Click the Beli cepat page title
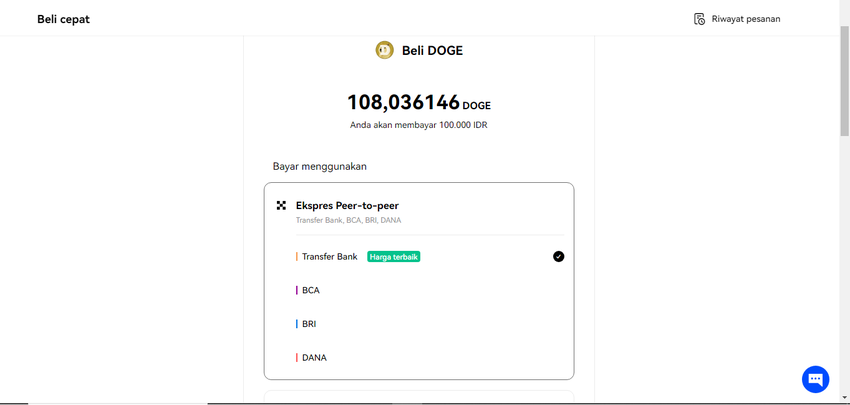850x405 pixels. point(63,19)
